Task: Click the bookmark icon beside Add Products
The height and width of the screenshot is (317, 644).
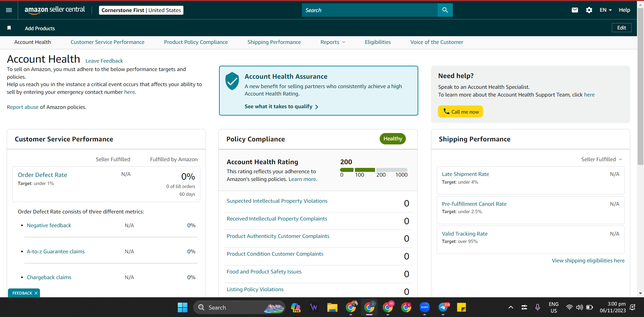Action: tap(9, 28)
